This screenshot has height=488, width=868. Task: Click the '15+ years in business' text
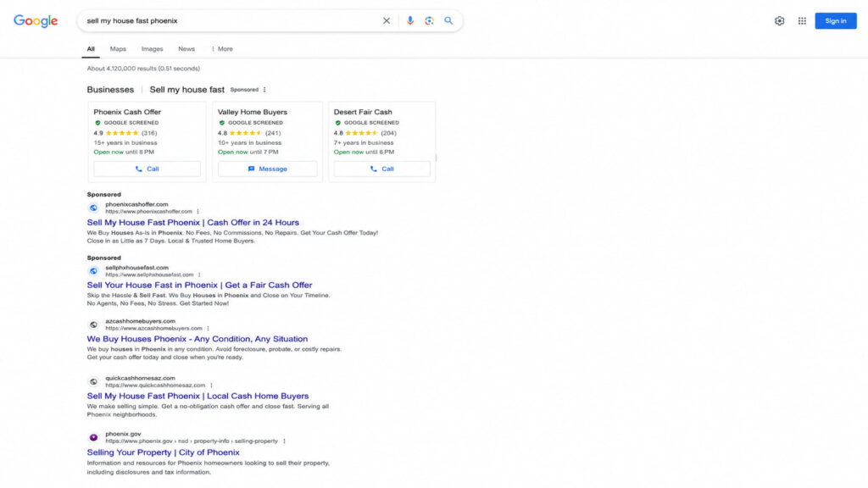tap(125, 142)
